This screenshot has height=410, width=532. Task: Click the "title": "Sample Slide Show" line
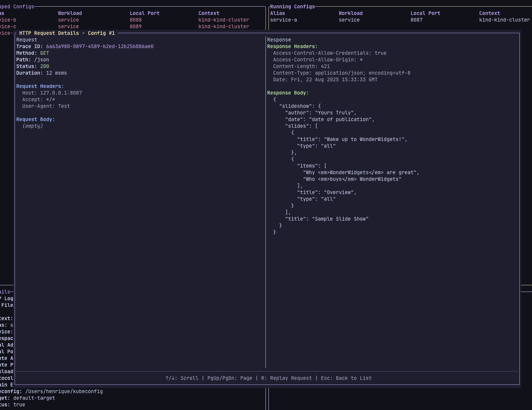[327, 219]
